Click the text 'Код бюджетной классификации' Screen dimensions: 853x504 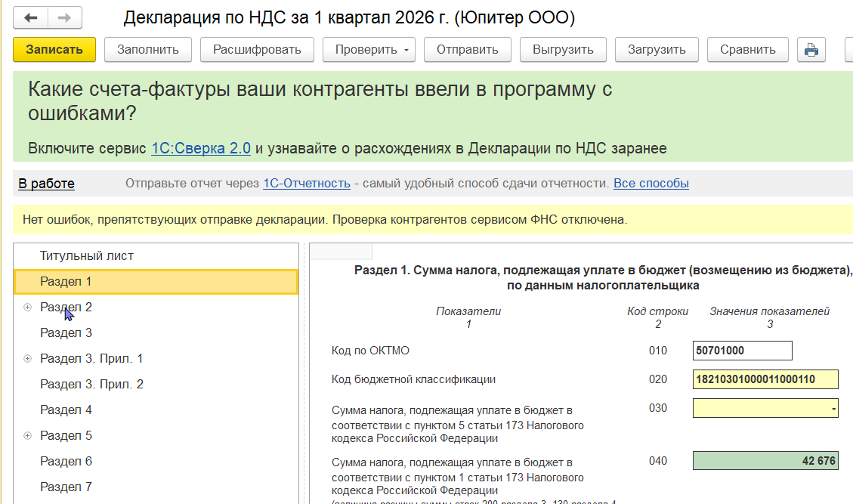tap(413, 379)
